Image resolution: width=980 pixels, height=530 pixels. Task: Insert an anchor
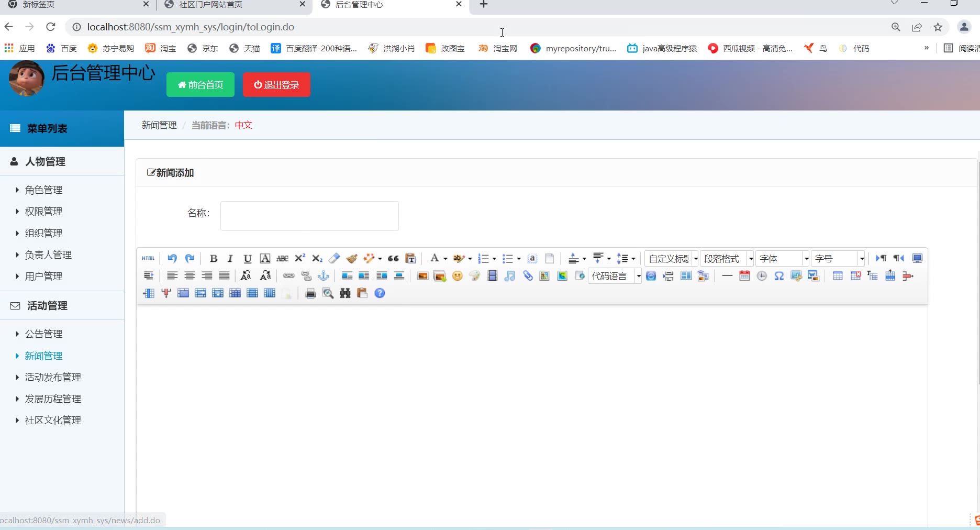pos(324,275)
